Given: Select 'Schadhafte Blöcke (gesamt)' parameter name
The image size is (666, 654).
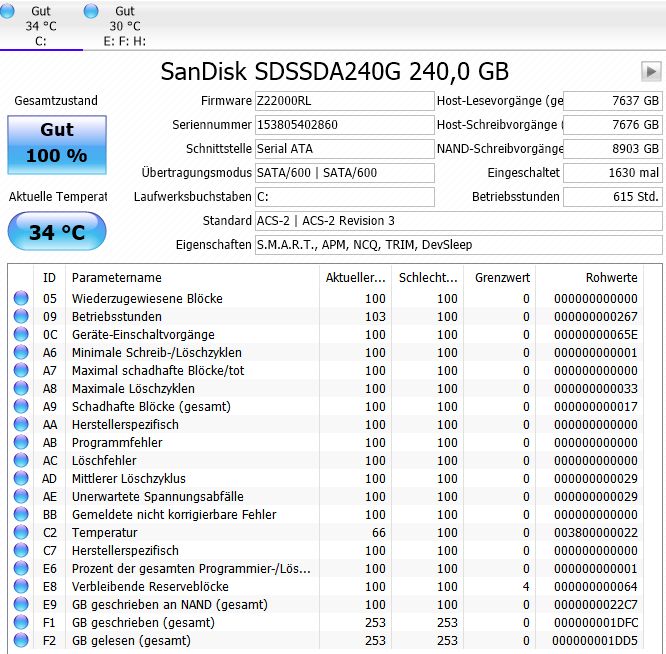Looking at the screenshot, I should pos(151,407).
